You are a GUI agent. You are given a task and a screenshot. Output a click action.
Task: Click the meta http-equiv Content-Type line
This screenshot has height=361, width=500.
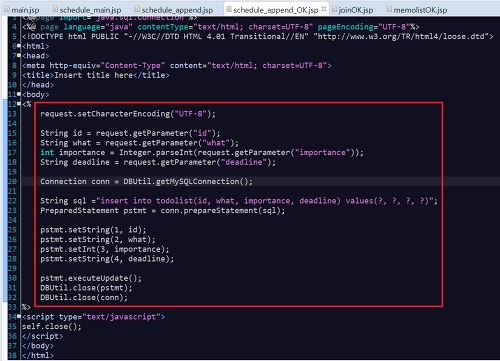coord(177,65)
